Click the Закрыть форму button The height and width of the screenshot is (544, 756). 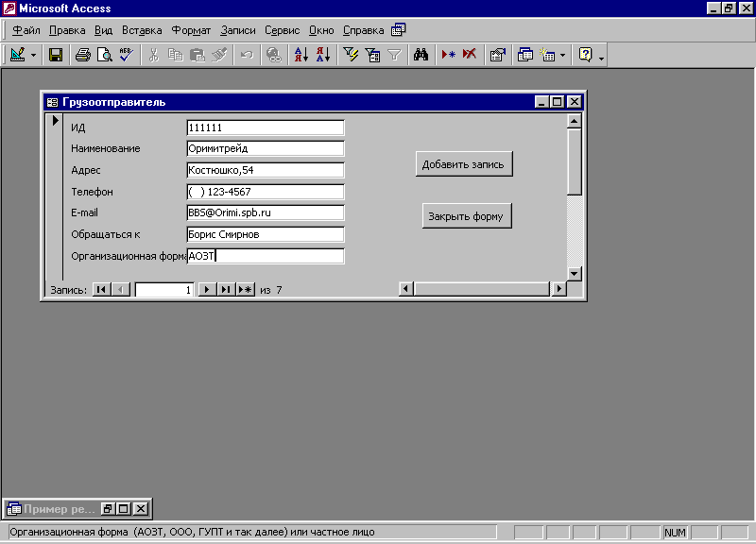coord(467,216)
